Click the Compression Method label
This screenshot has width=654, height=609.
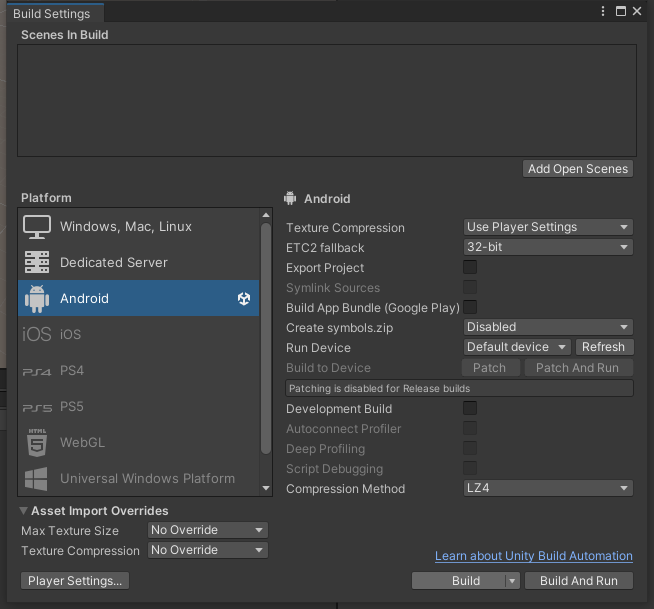345,489
